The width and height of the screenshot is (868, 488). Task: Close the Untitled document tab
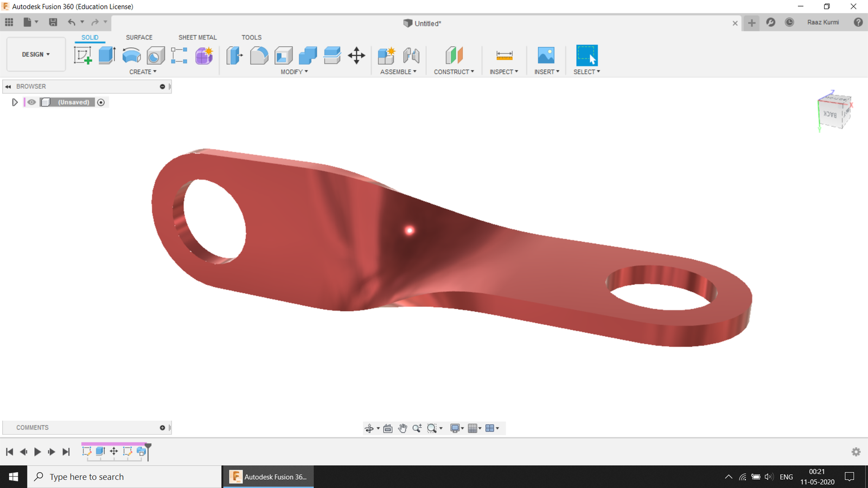pos(735,23)
